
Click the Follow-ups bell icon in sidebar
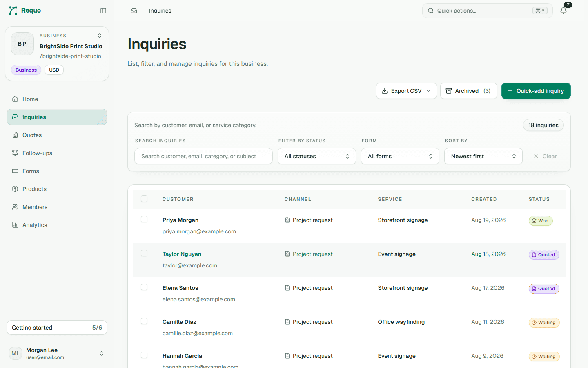coord(15,153)
